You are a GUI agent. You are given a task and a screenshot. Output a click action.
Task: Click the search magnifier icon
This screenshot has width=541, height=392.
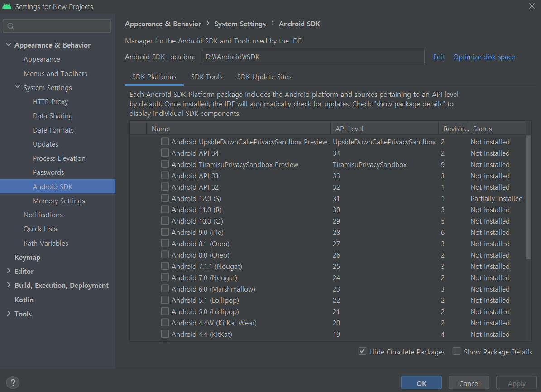click(11, 26)
